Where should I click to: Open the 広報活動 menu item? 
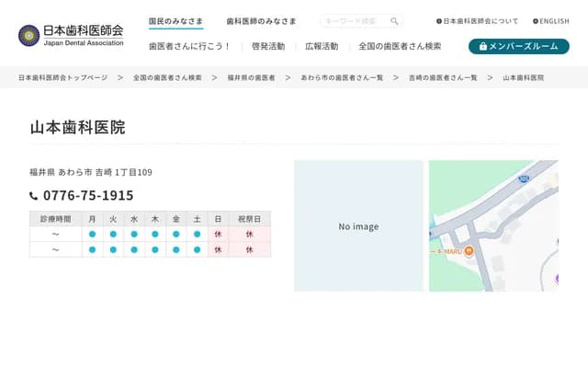(322, 46)
